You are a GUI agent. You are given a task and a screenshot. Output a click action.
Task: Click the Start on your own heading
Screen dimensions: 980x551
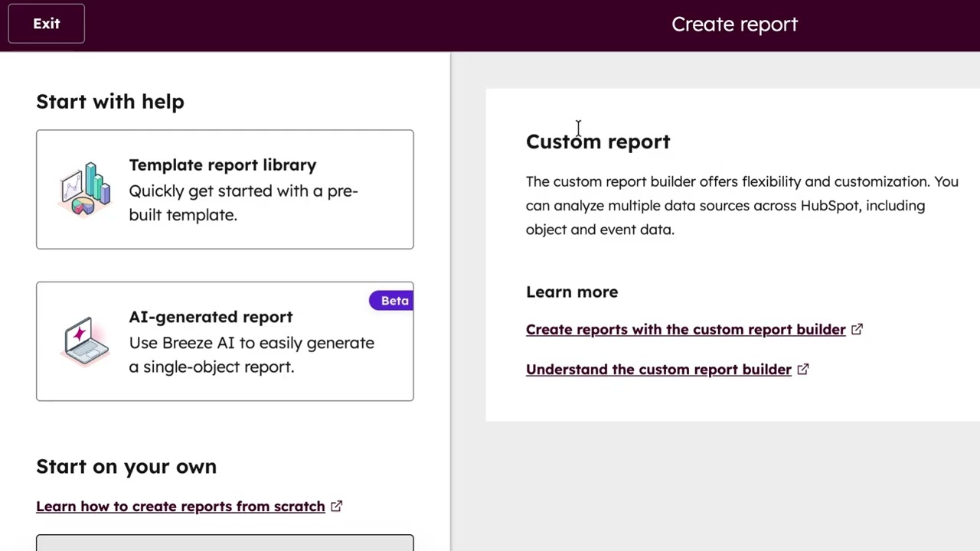[126, 467]
